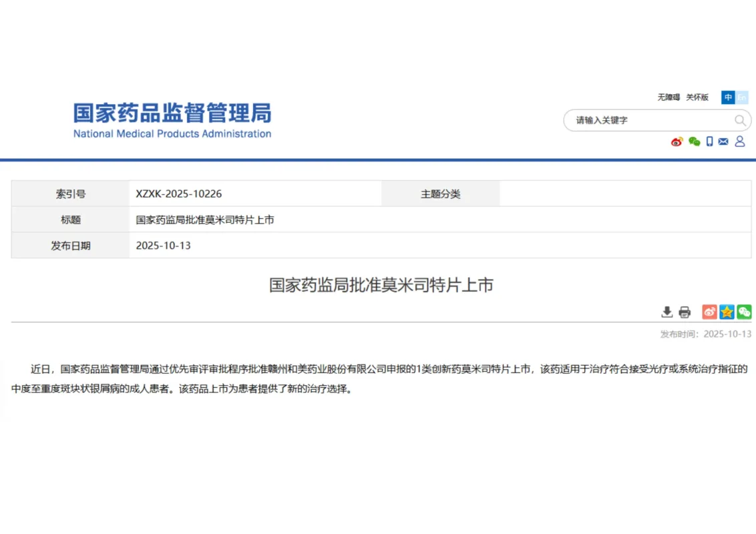The image size is (756, 534).
Task: Print the article with the printer icon
Action: point(685,312)
